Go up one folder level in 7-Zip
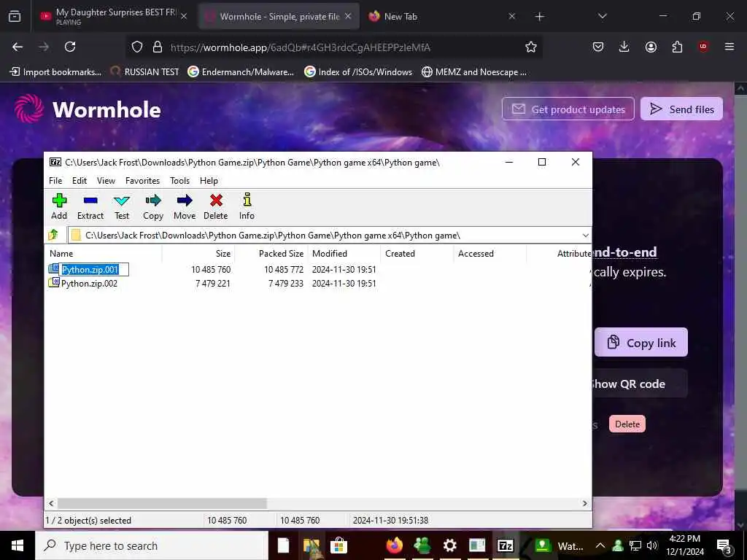This screenshot has height=560, width=747. [53, 235]
